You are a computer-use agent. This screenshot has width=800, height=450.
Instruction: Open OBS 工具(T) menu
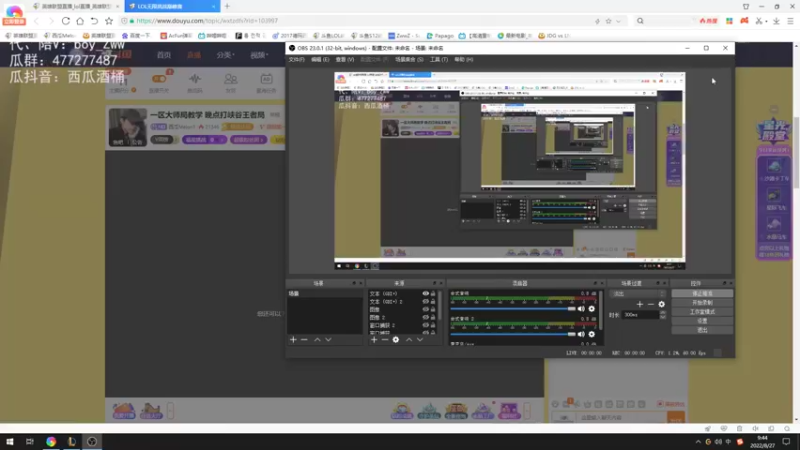[439, 60]
